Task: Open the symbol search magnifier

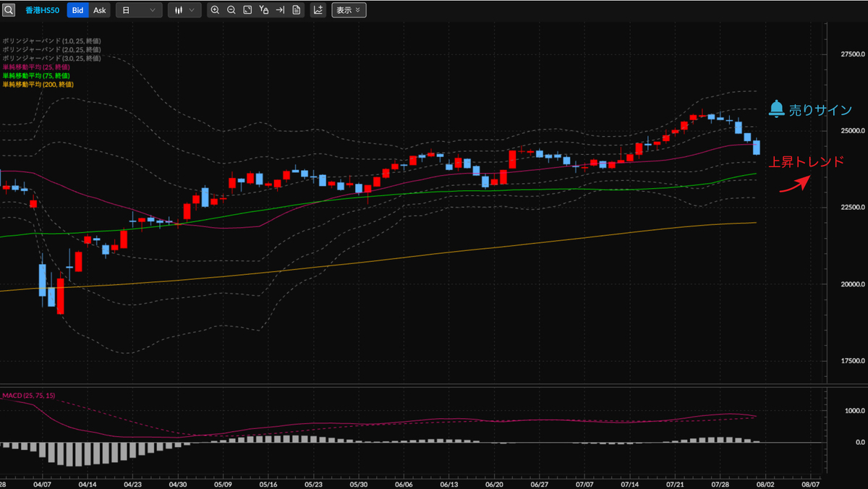Action: point(9,10)
